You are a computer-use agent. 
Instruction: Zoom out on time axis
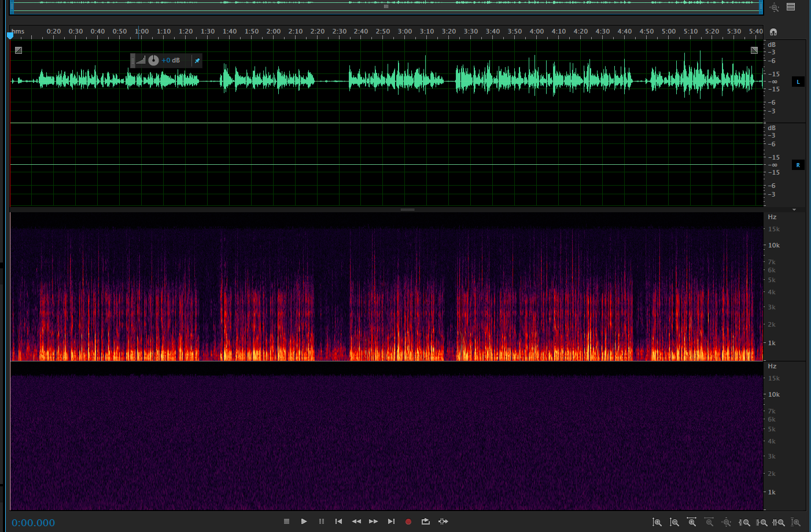[709, 522]
